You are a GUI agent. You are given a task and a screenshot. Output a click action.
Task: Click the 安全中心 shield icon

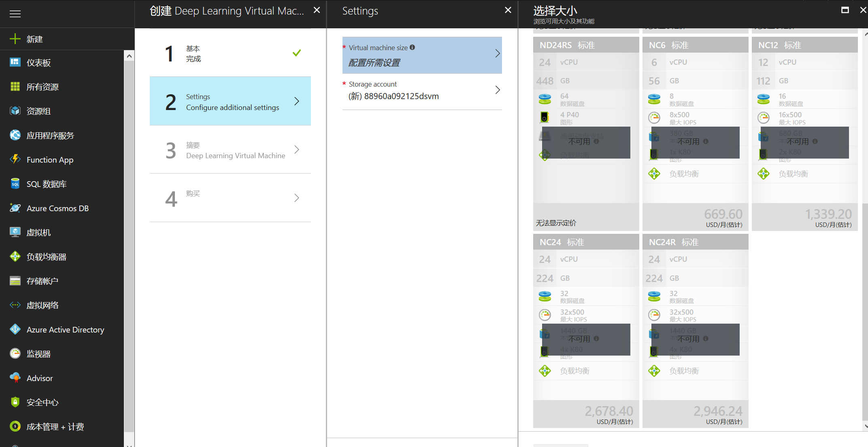click(x=15, y=402)
